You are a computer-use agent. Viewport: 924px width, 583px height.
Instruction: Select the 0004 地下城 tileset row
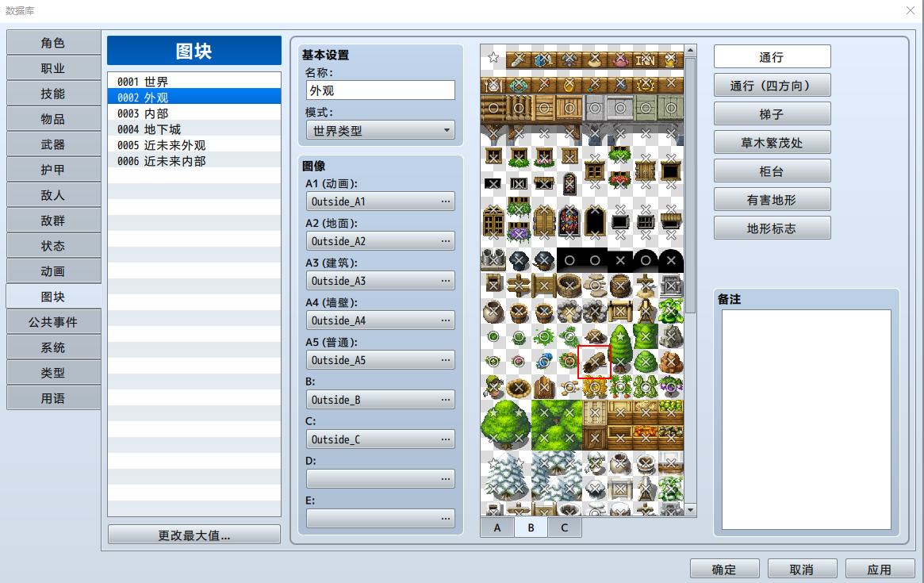coord(194,129)
